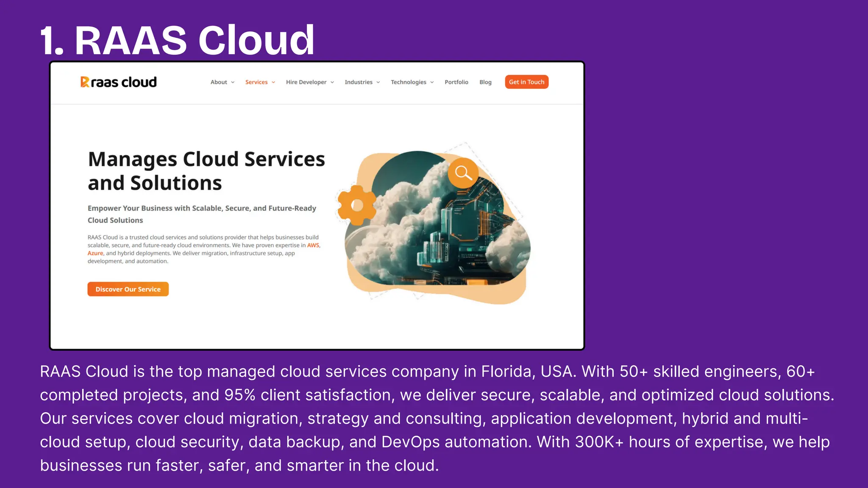Expand the Technologies dropdown chevron
The image size is (868, 488).
click(x=432, y=82)
